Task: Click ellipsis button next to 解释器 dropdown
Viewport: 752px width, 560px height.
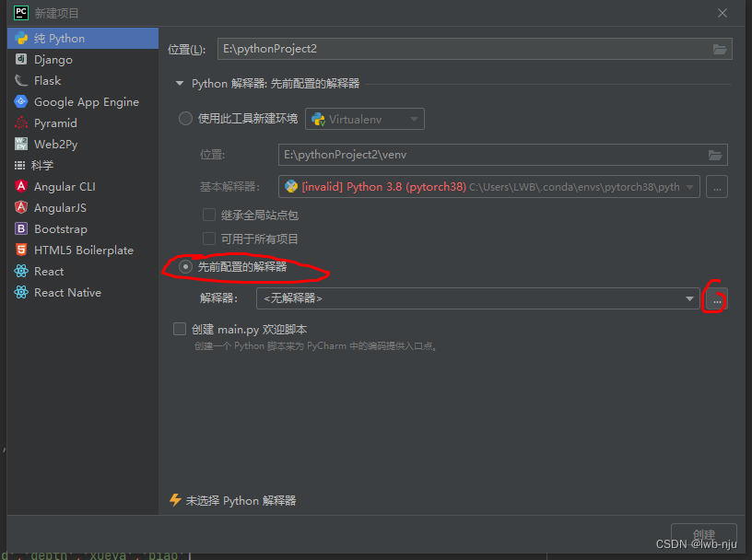Action: (x=716, y=298)
